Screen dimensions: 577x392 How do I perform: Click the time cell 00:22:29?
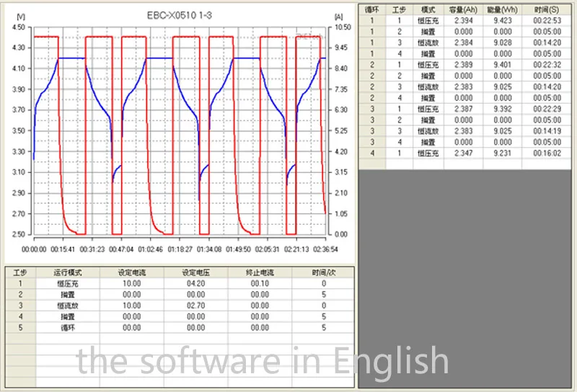[x=547, y=109]
